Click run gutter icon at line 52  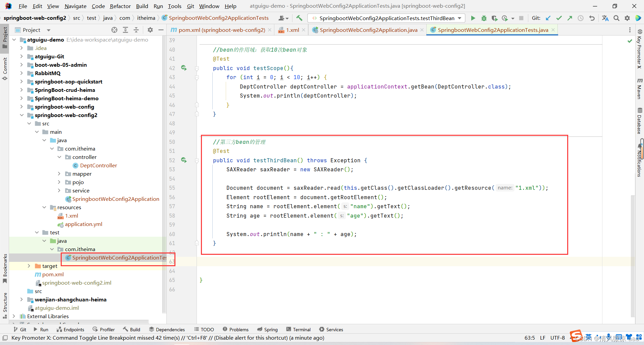(x=184, y=160)
